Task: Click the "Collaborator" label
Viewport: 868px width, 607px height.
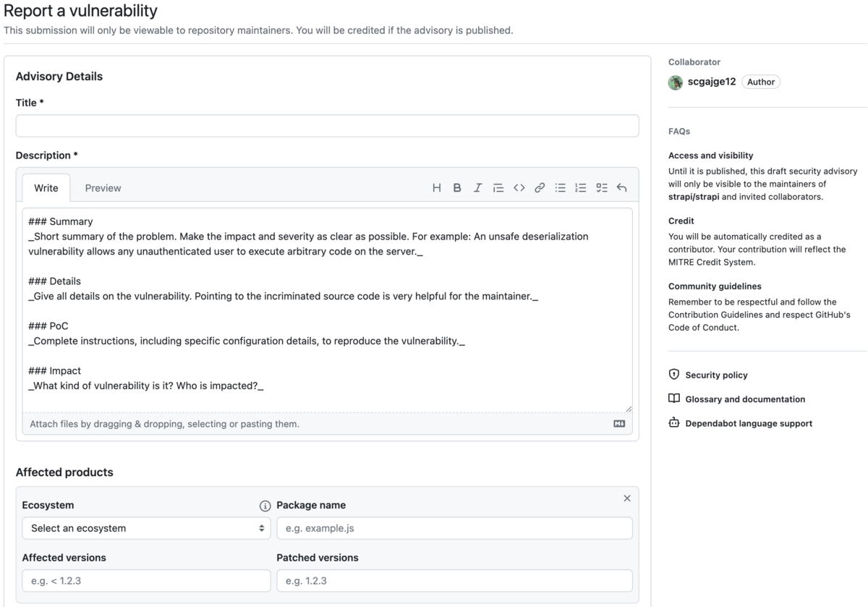Action: pyautogui.click(x=694, y=62)
